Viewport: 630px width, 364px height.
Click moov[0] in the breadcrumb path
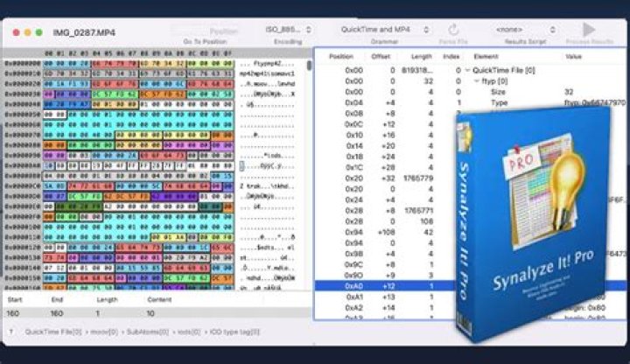click(104, 332)
